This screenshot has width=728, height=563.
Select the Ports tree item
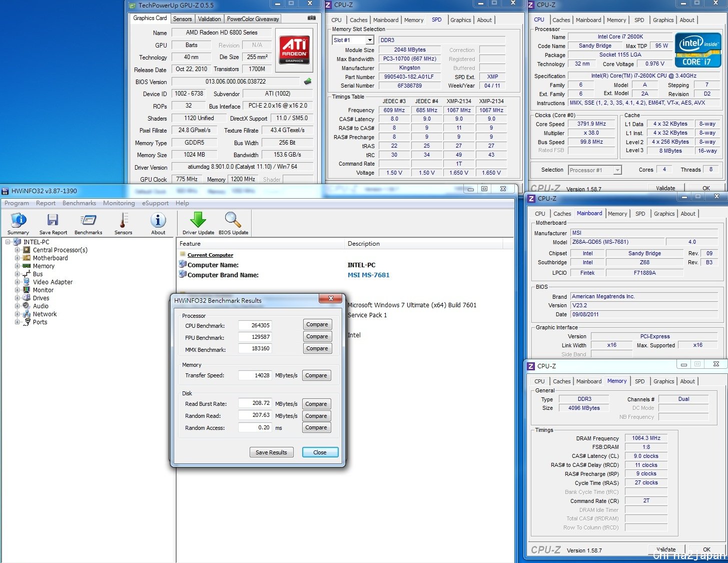40,322
